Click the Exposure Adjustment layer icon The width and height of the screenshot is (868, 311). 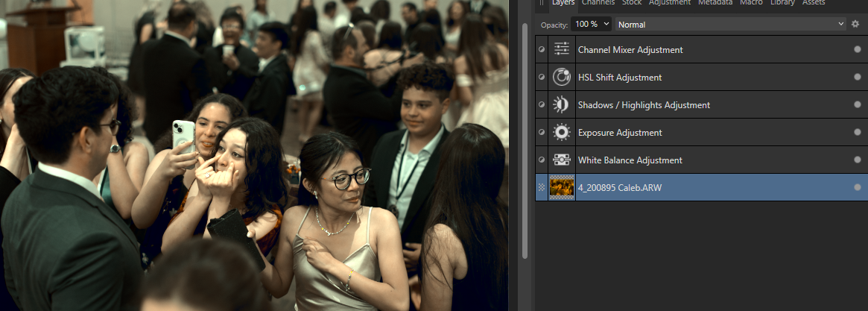(561, 133)
